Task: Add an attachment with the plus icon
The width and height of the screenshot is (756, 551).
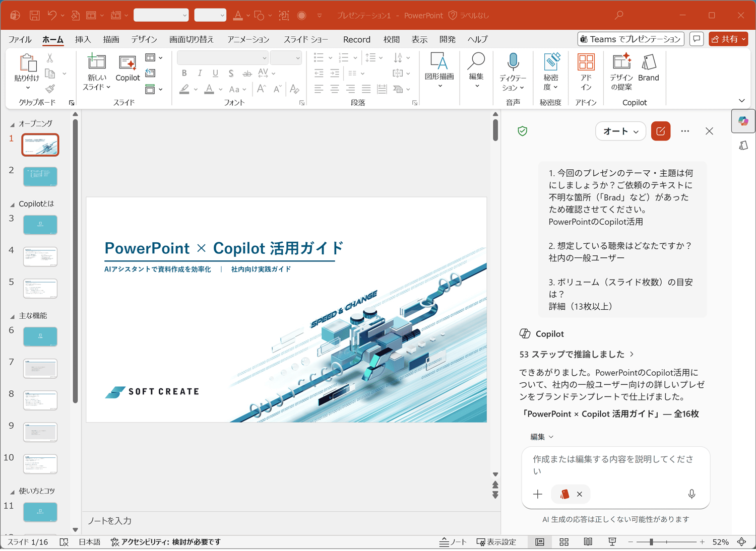Action: (538, 494)
